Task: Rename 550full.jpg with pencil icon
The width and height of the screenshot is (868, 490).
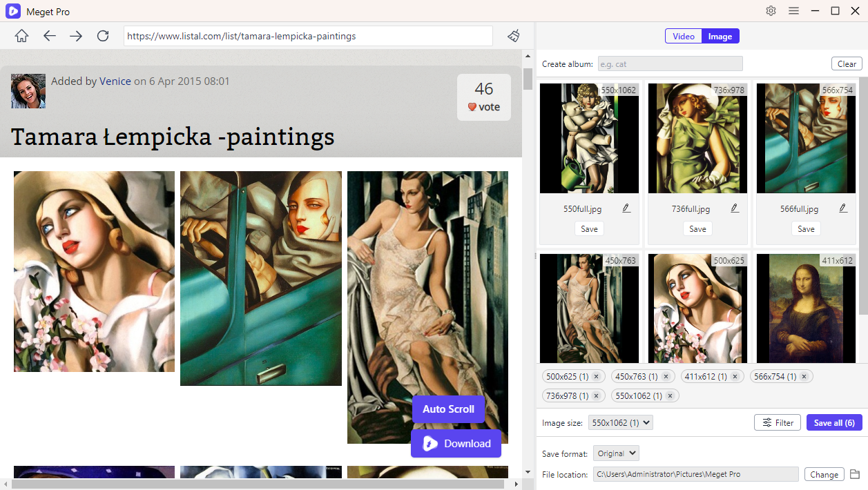Action: pos(626,208)
